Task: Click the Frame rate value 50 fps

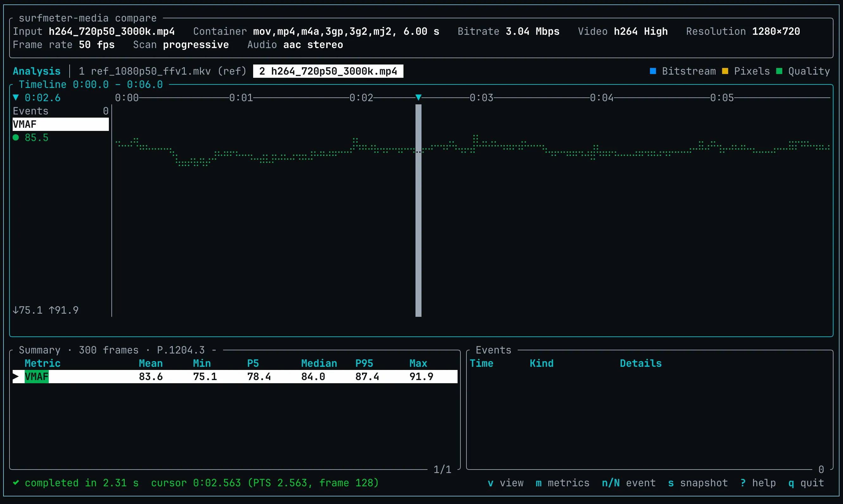Action: [97, 45]
